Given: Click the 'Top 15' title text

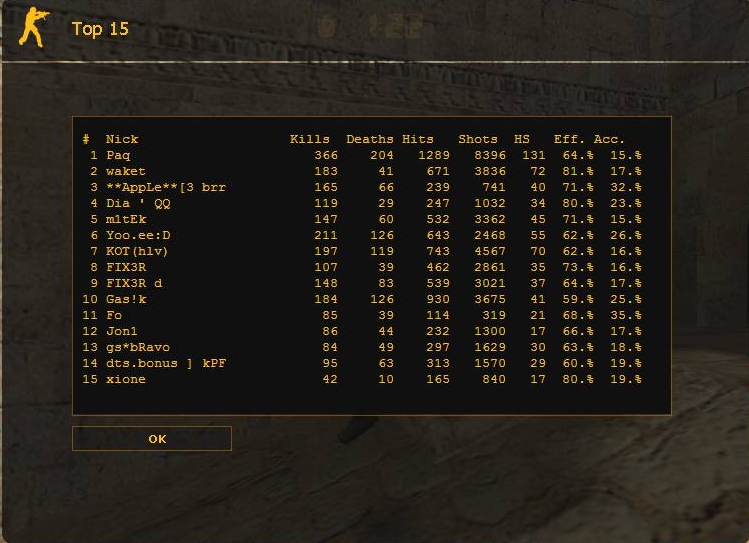Looking at the screenshot, I should (x=100, y=29).
